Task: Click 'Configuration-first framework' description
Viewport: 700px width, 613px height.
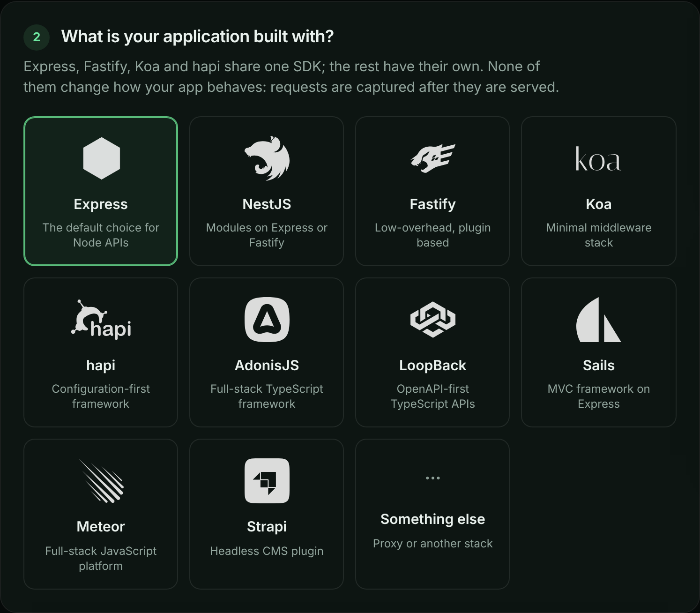Action: tap(101, 396)
